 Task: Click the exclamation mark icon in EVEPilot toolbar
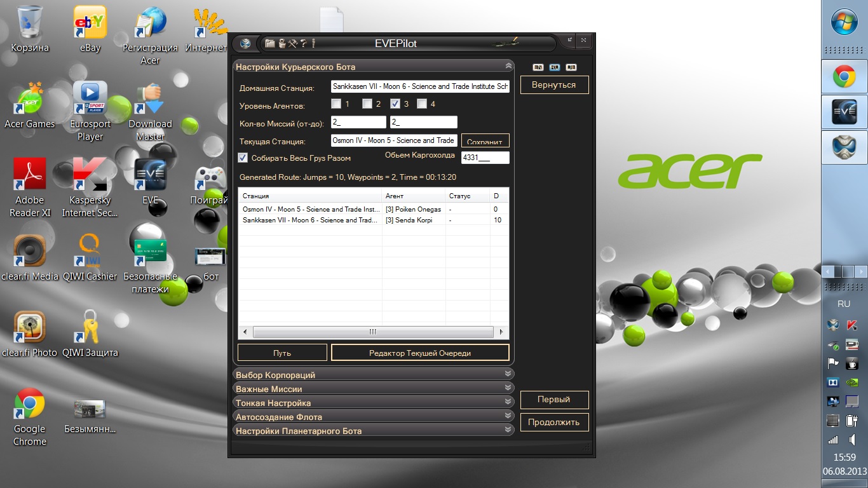(313, 43)
